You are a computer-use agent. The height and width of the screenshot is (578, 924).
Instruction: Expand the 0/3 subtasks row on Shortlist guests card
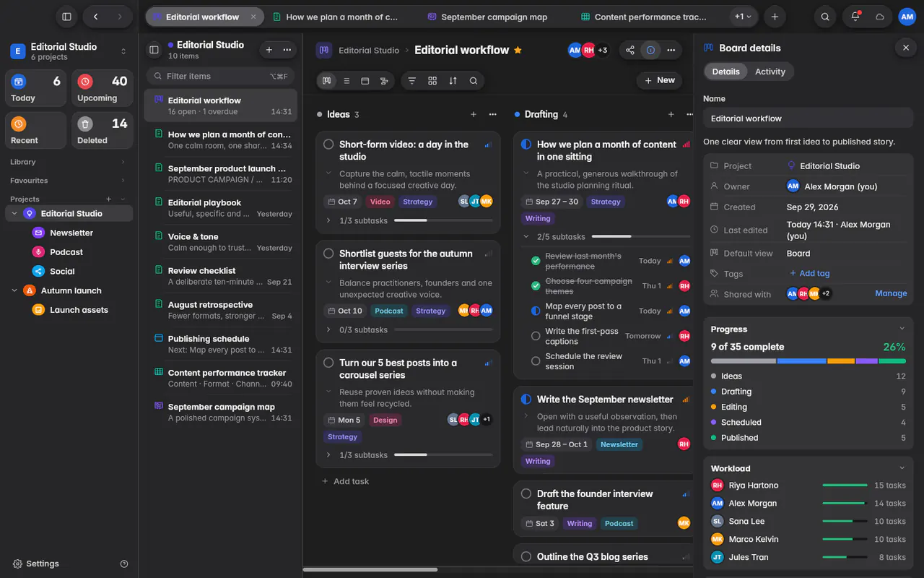point(328,330)
